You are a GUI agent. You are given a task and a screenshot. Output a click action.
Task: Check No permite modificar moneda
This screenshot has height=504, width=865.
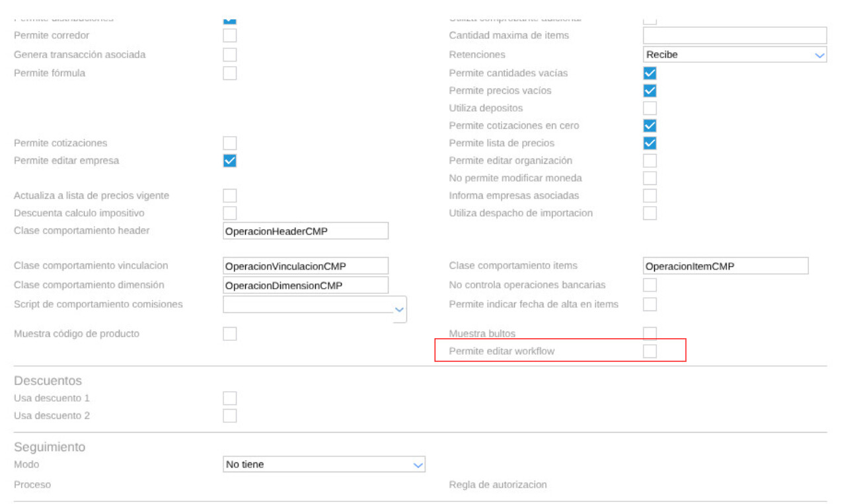[650, 178]
